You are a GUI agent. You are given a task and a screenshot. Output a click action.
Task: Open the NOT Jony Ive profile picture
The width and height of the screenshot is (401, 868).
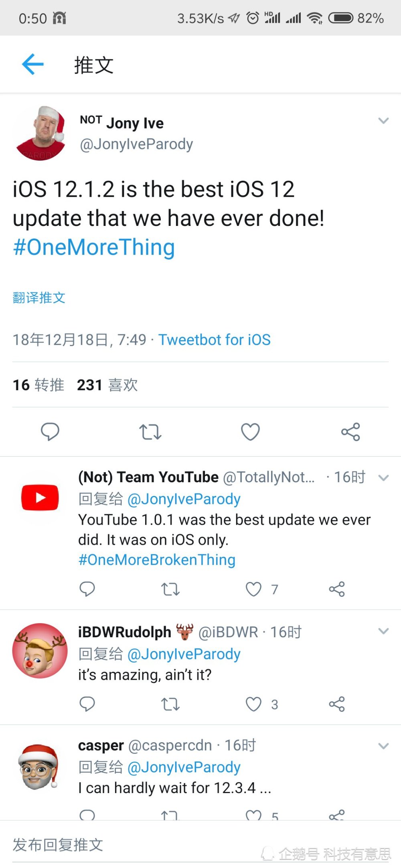41,133
